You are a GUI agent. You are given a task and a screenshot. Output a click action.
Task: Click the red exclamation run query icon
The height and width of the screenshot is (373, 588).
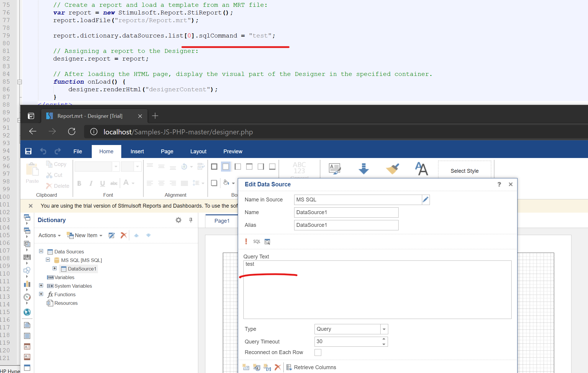[x=246, y=242]
